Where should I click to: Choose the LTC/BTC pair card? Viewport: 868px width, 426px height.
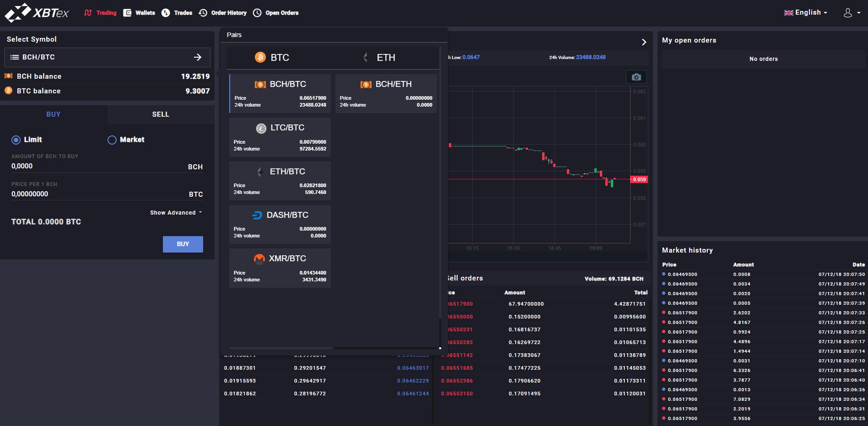coord(280,137)
